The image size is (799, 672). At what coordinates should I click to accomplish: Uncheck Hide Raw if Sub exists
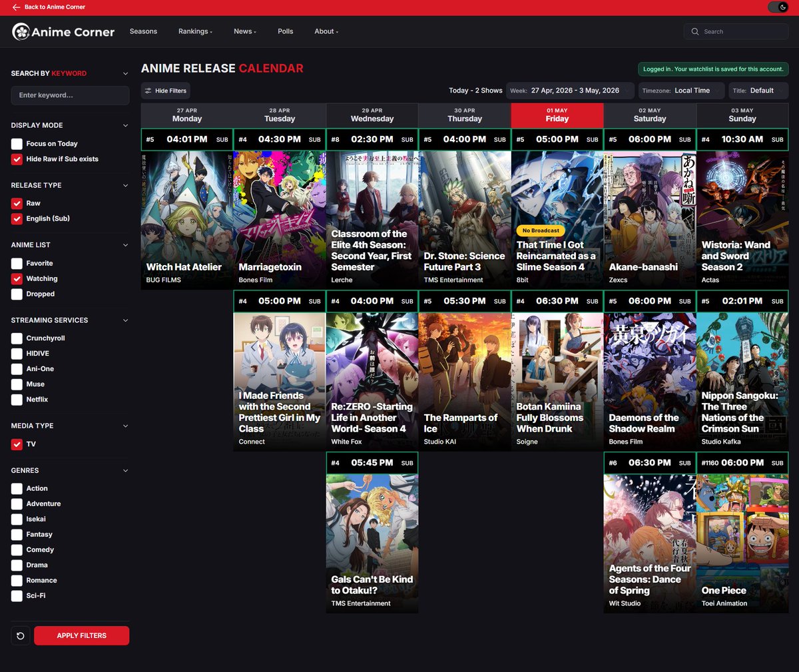pyautogui.click(x=17, y=159)
